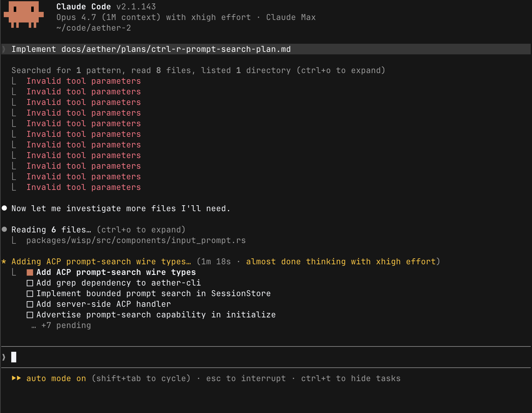Click the gray bullet beside "Reading 6 files"

(x=4, y=229)
